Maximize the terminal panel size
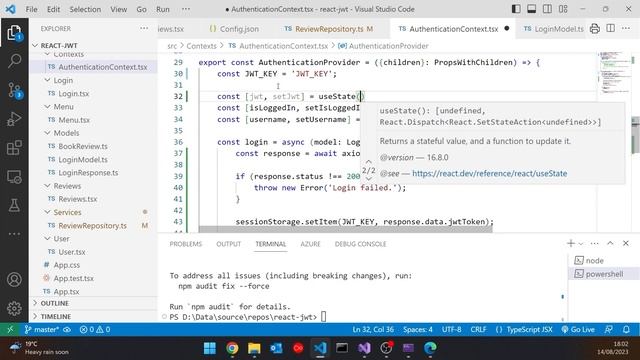640x360 pixels. point(610,243)
